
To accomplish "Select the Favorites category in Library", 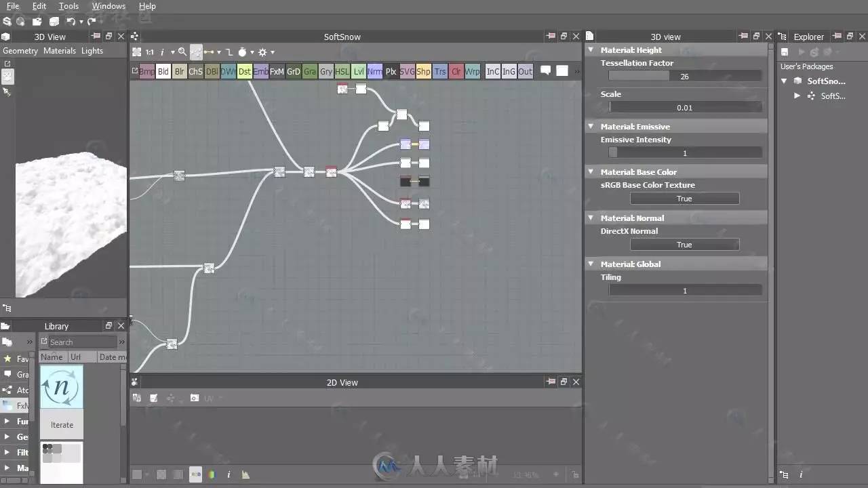I will tap(16, 359).
